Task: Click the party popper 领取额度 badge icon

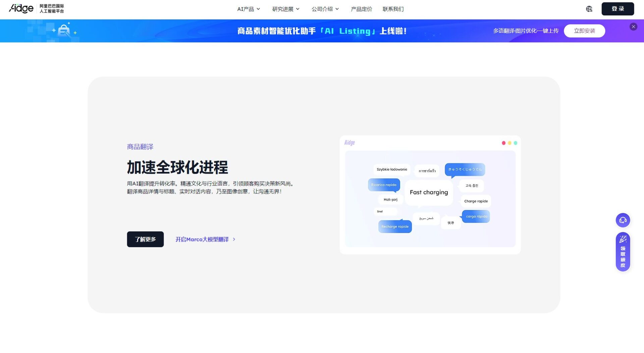Action: tap(623, 239)
